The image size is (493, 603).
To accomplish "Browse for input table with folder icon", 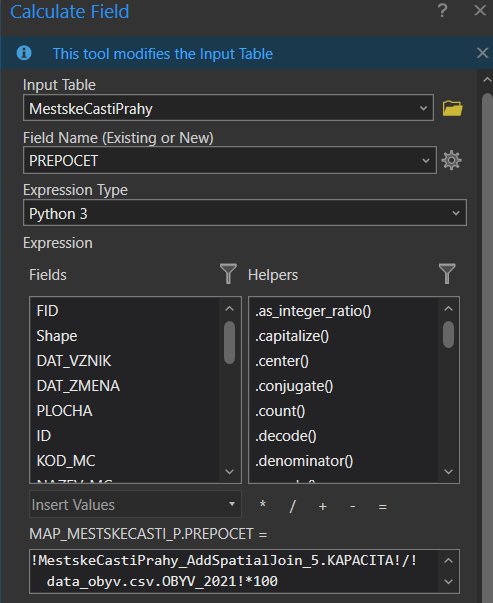I will click(x=452, y=108).
